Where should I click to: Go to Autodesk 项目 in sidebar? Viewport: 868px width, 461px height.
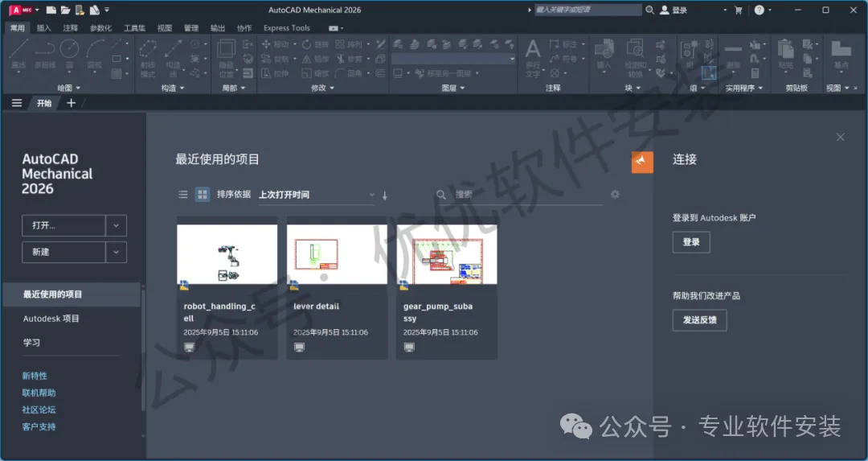tap(51, 319)
